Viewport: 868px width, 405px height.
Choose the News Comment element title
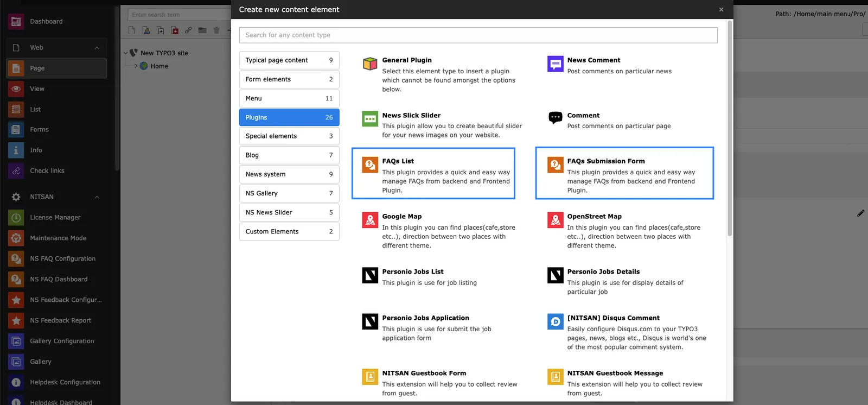pos(593,60)
